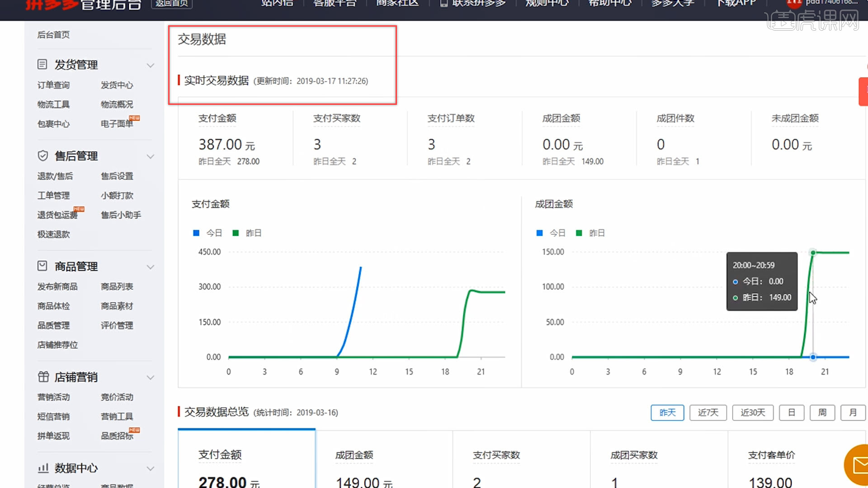Image resolution: width=868 pixels, height=488 pixels.
Task: Open 店铺推荐位
Action: [x=57, y=345]
